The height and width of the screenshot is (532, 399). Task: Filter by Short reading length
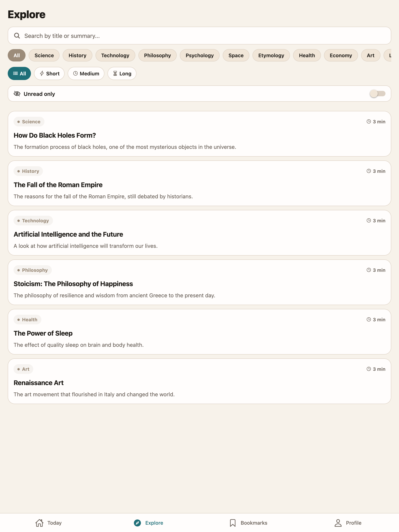click(49, 73)
